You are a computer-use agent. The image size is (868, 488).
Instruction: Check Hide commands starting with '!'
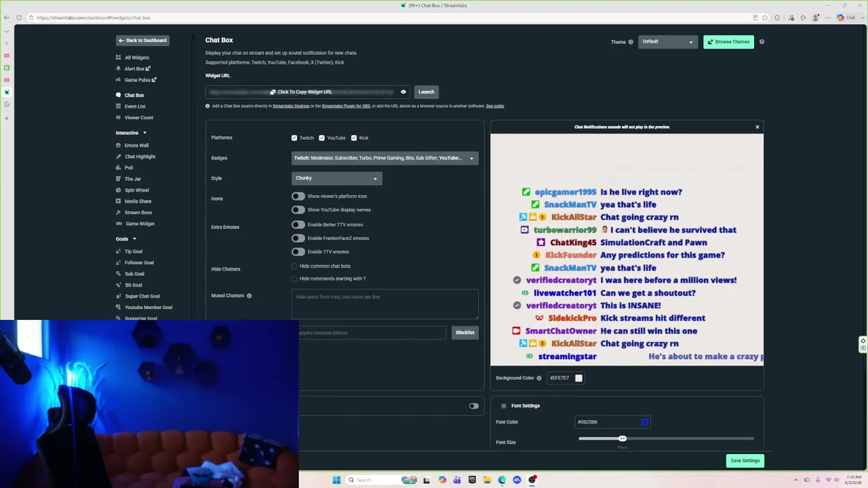click(294, 279)
